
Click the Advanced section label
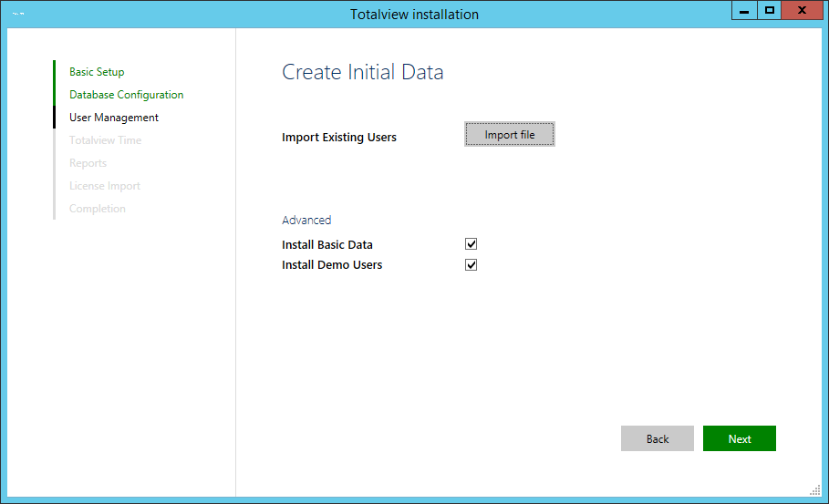tap(306, 220)
